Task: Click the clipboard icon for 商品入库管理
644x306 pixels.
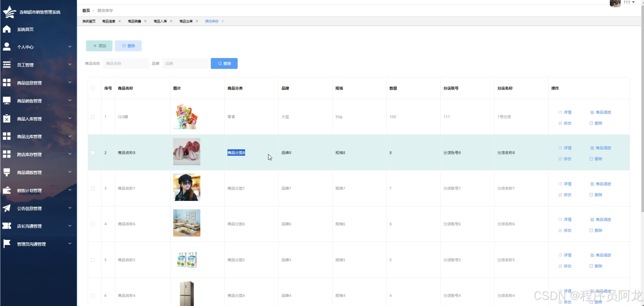Action: (x=7, y=119)
